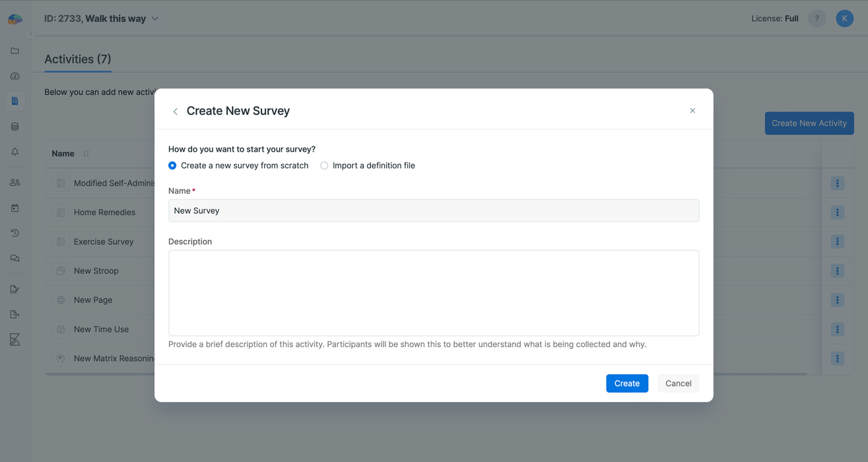Click the Create button to save the survey
The image size is (868, 462).
pyautogui.click(x=626, y=383)
